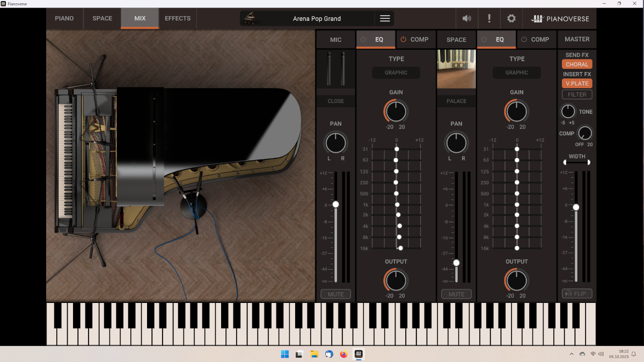Mute the space channel
The height and width of the screenshot is (362, 644).
pyautogui.click(x=457, y=294)
